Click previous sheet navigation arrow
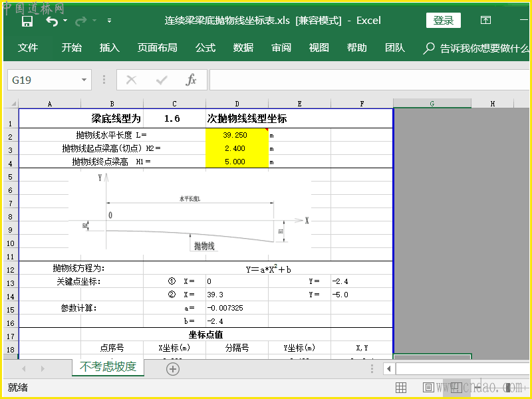 point(23,368)
